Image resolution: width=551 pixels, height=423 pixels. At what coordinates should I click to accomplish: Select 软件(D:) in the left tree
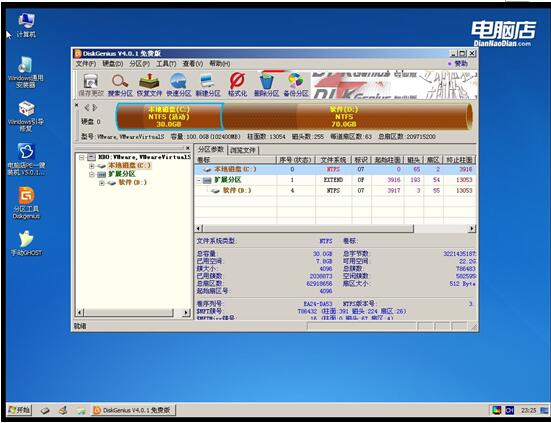coord(132,182)
